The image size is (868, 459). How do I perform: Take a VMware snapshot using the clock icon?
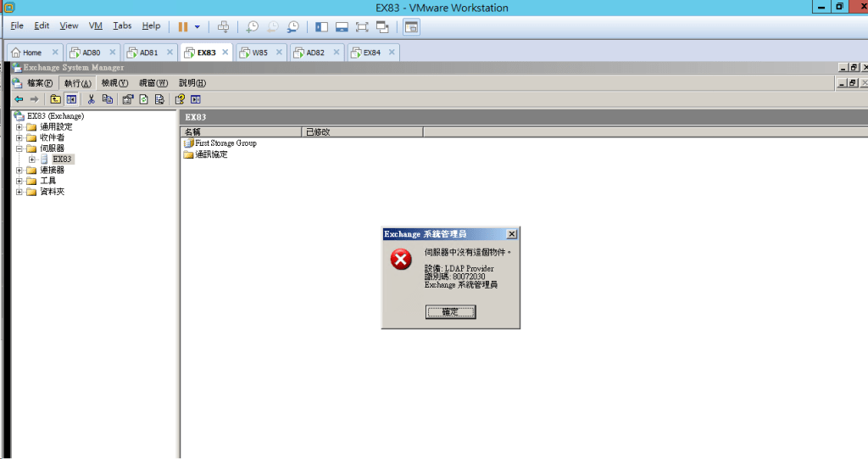pyautogui.click(x=252, y=27)
